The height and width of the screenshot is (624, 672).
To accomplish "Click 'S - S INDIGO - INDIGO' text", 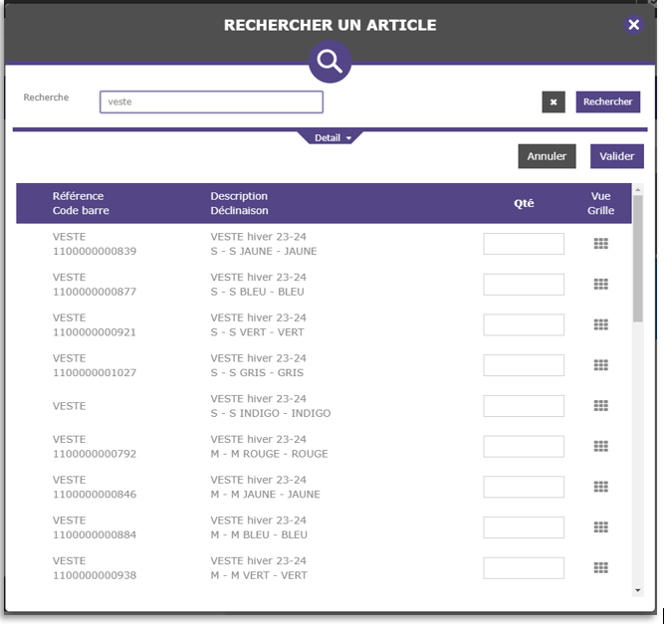I will pyautogui.click(x=271, y=413).
